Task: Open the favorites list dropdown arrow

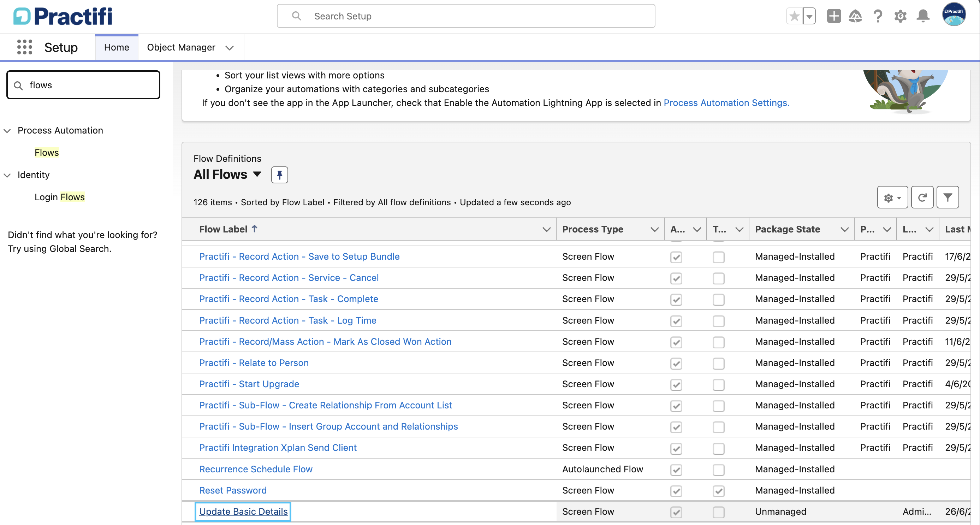Action: [809, 16]
